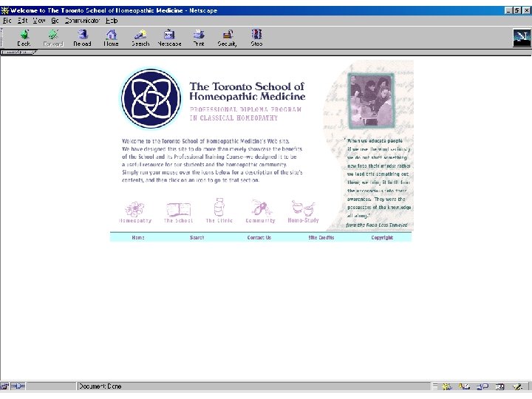
Task: Go to the Home page via toolbar
Action: pos(111,38)
